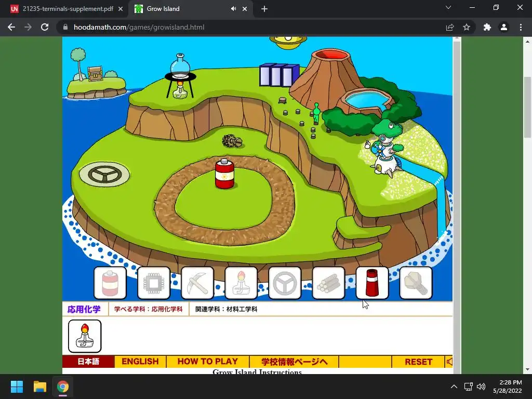
Task: Select the drill bit item panel
Action: [416, 283]
